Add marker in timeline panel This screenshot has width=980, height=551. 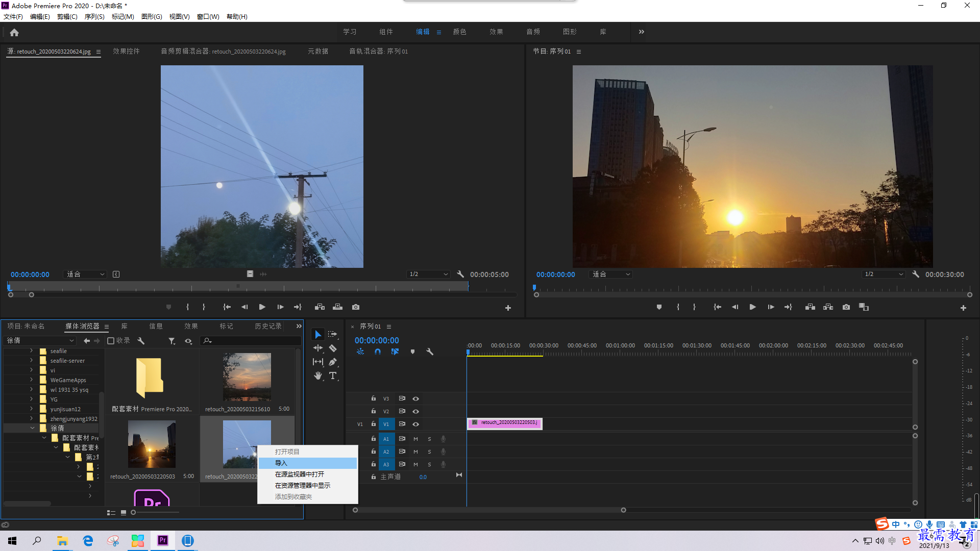click(412, 352)
